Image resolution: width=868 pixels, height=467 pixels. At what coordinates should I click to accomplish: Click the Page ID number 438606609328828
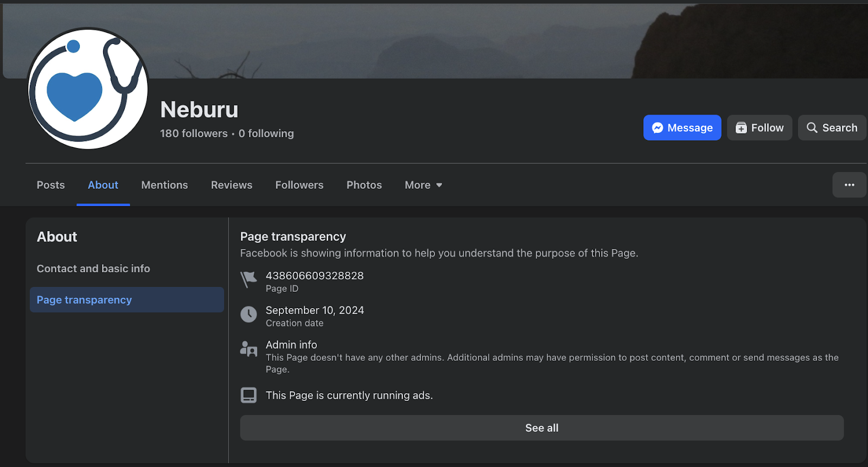[x=315, y=276]
